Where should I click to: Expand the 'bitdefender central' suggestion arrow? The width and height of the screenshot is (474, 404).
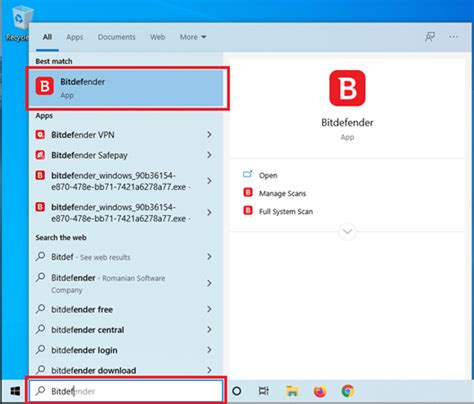(209, 330)
